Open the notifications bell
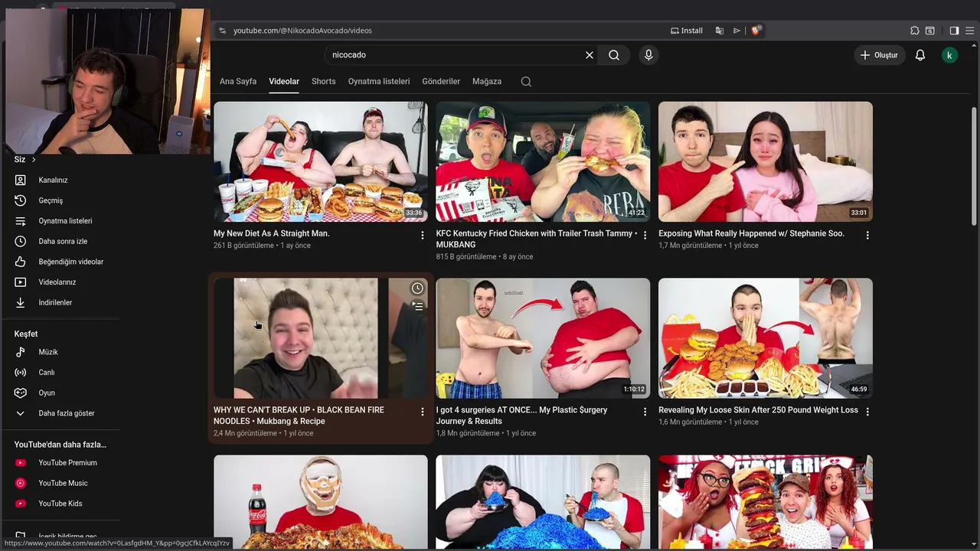980x551 pixels. tap(920, 55)
